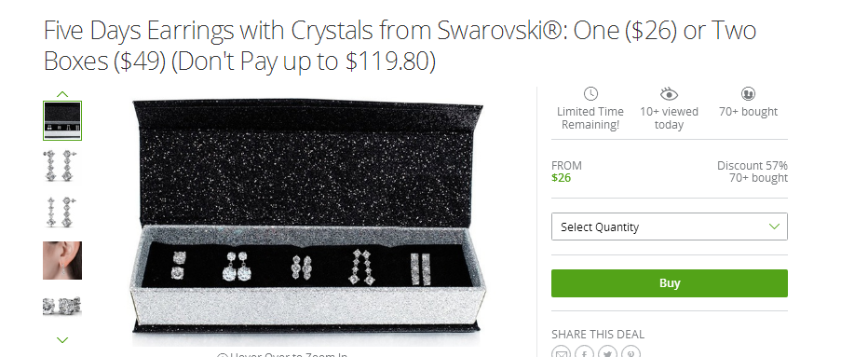Select the second drop earrings thumbnail

coord(62,166)
